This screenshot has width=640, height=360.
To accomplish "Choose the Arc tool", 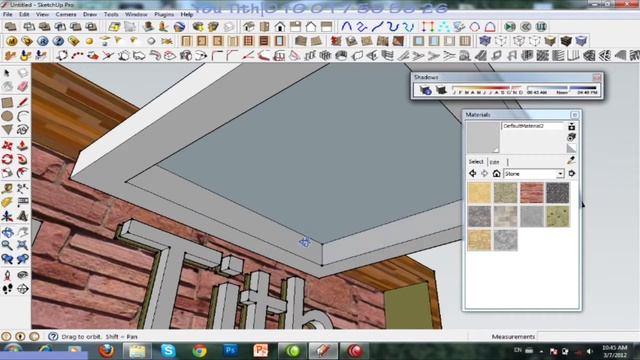I will tap(22, 116).
